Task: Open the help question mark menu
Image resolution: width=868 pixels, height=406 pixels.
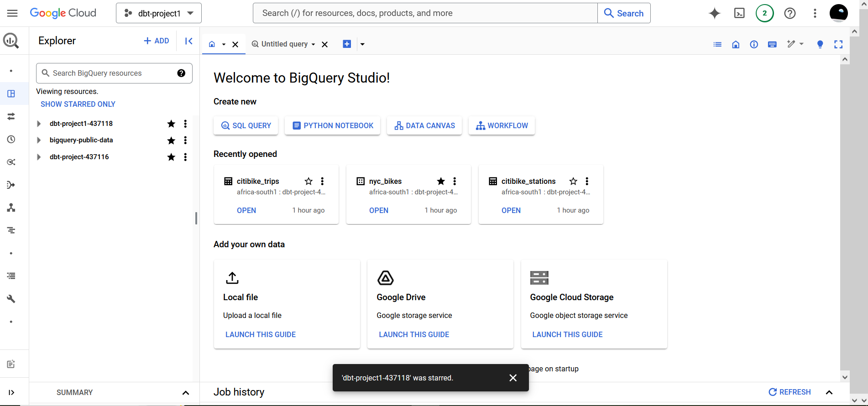Action: [x=790, y=13]
